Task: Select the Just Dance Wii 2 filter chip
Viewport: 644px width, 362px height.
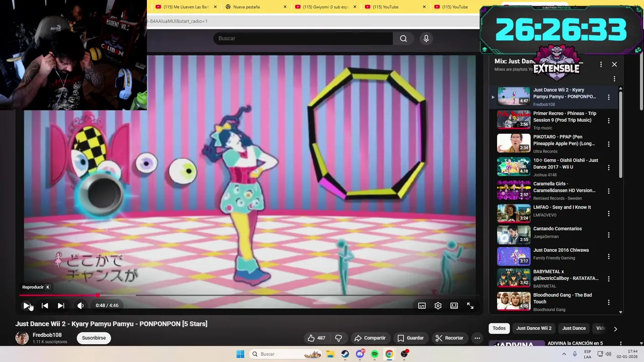Action: [534, 328]
